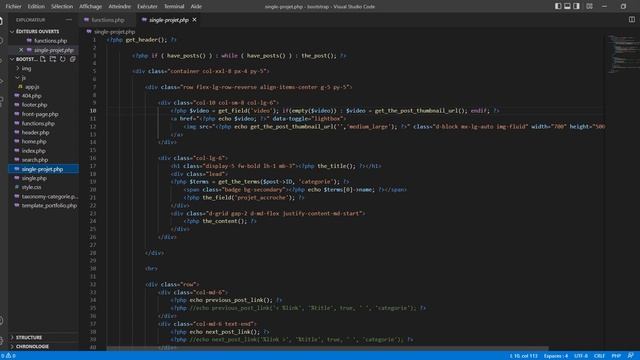The image size is (640, 360).
Task: Toggle the primary side bar layout icon
Action: click(x=558, y=6)
